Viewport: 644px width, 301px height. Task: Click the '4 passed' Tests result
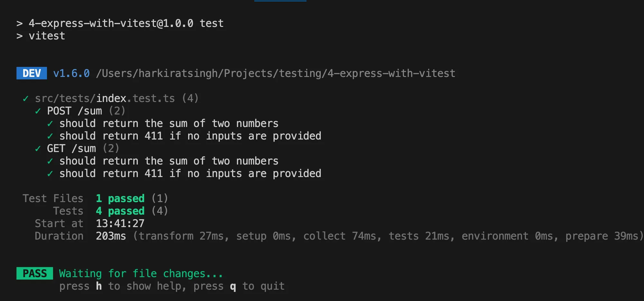[120, 211]
